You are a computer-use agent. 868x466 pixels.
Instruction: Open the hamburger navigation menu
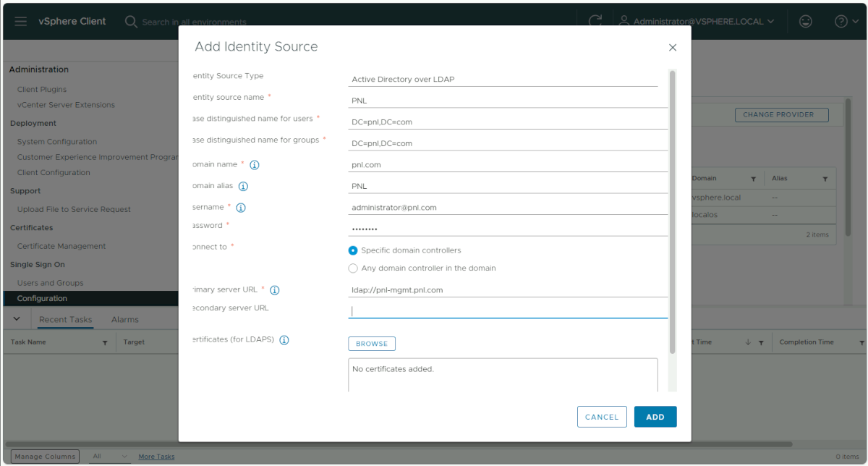(x=20, y=21)
